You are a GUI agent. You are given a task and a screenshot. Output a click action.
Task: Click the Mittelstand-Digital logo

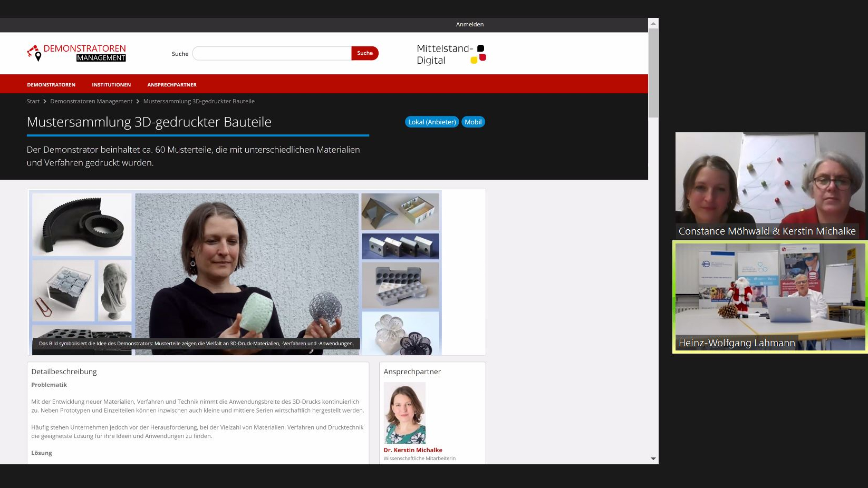tap(451, 54)
